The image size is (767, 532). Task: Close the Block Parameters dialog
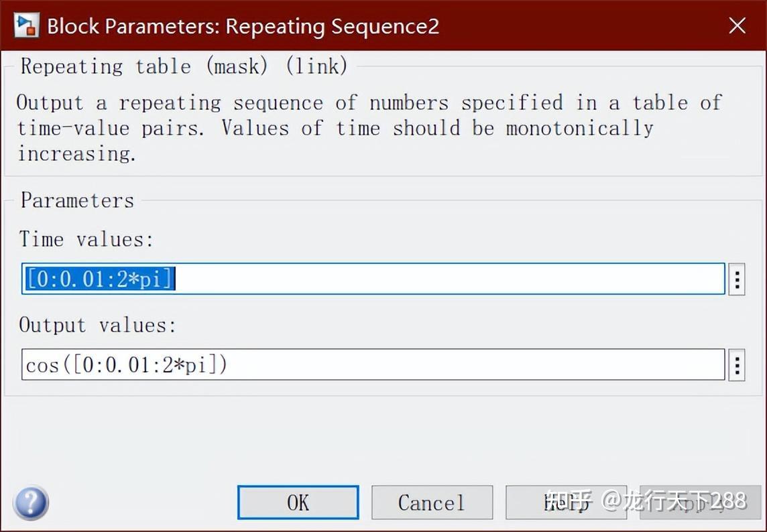737,26
